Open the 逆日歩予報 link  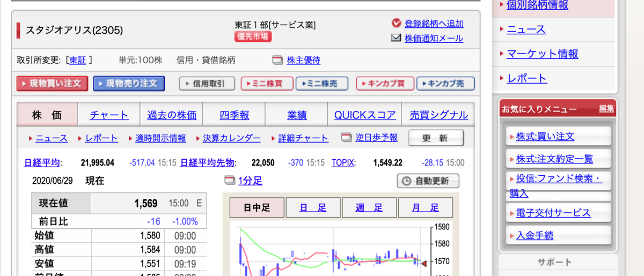[376, 138]
